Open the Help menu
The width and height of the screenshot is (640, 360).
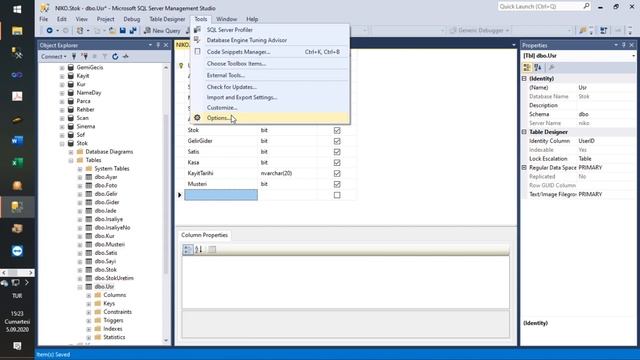(252, 19)
